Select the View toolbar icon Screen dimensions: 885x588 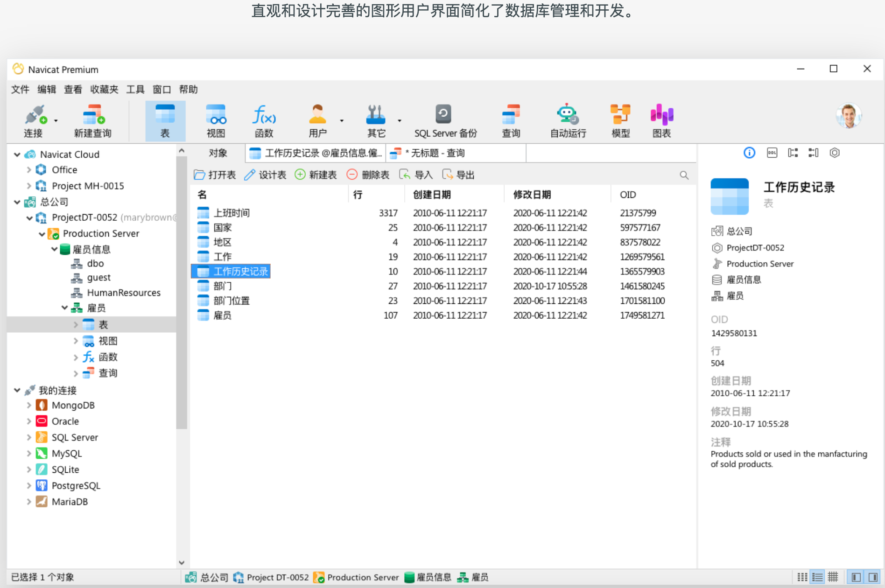tap(216, 121)
